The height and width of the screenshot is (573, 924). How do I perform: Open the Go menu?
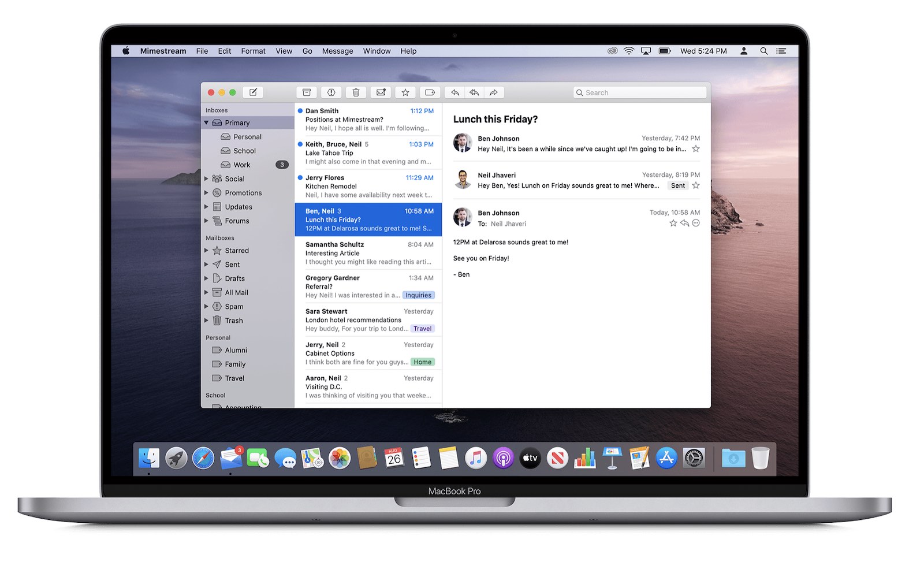[307, 51]
